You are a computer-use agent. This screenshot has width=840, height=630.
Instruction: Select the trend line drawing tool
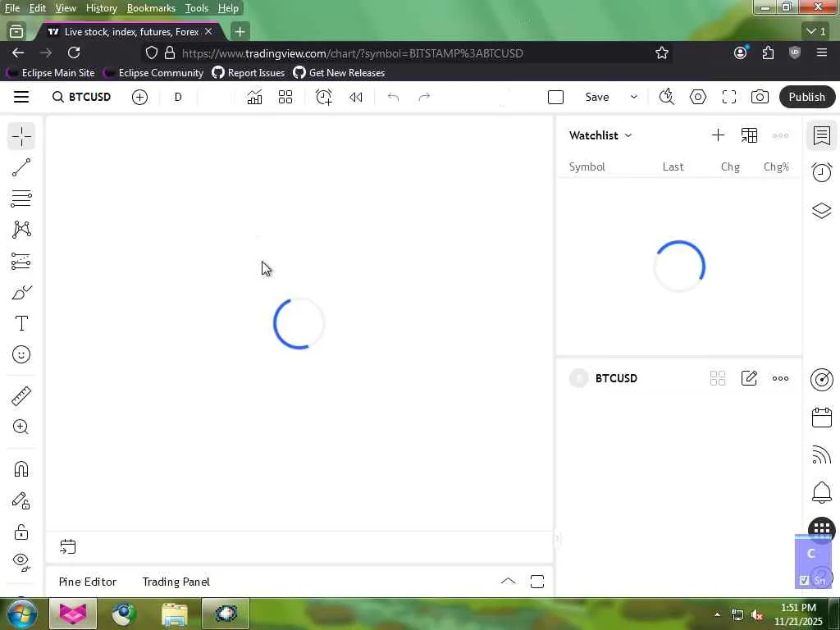[x=21, y=167]
